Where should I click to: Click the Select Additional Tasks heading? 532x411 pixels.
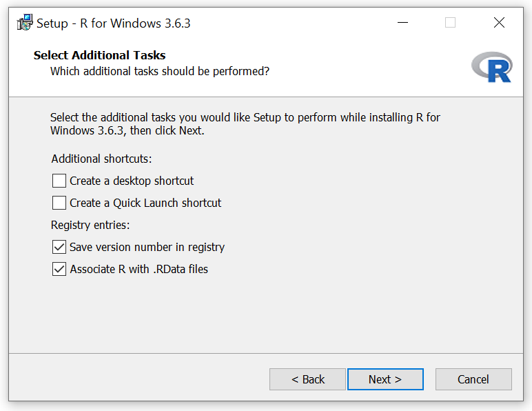click(x=99, y=55)
